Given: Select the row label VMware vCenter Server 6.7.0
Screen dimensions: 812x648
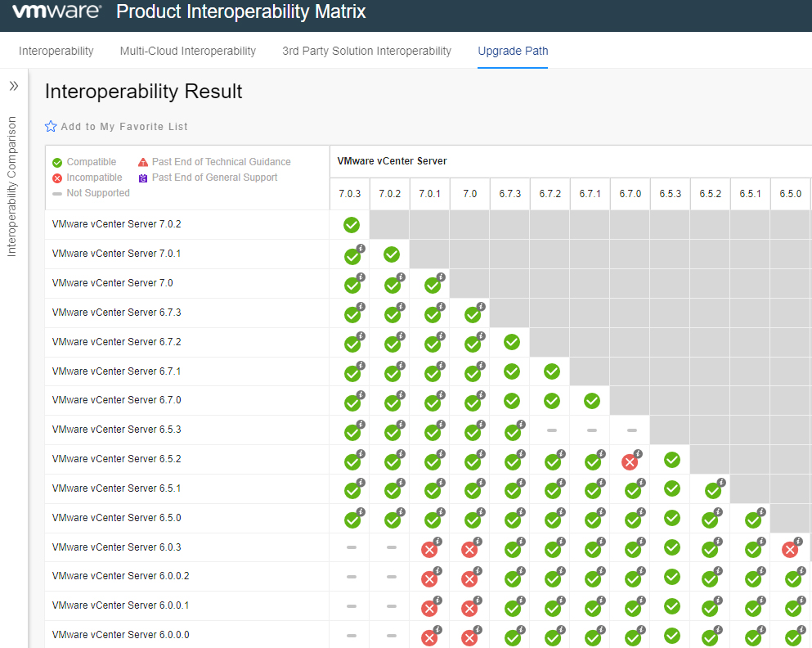Looking at the screenshot, I should click(116, 400).
